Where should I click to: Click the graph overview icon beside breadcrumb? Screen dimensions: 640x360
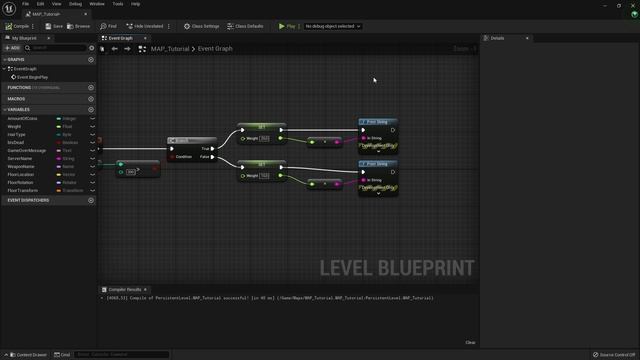point(142,49)
